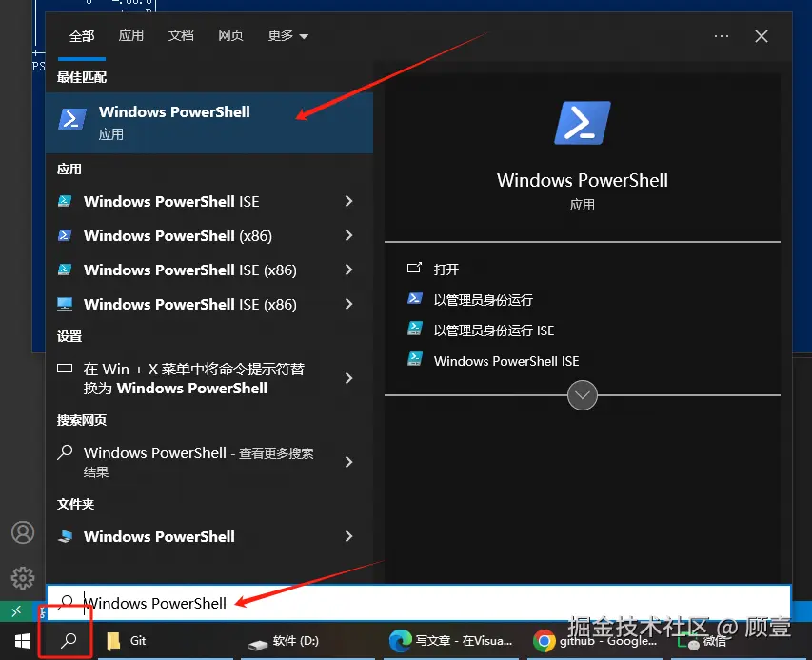
Task: Click magnifier icon inside the search box
Action: point(67,602)
